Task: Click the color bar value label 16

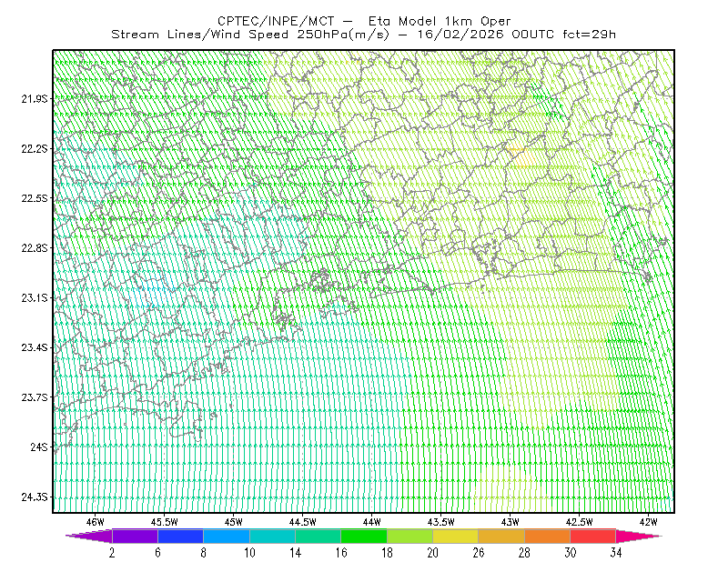Action: [x=341, y=553]
